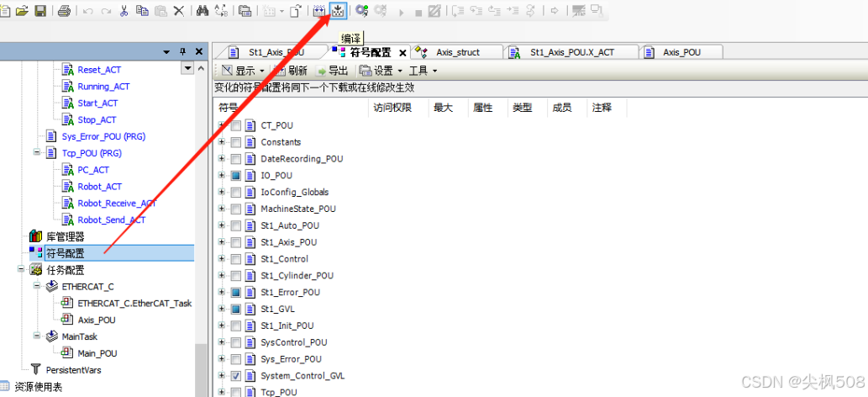The height and width of the screenshot is (397, 868).
Task: Toggle the St1_Error_POU checkbox
Action: (x=236, y=292)
